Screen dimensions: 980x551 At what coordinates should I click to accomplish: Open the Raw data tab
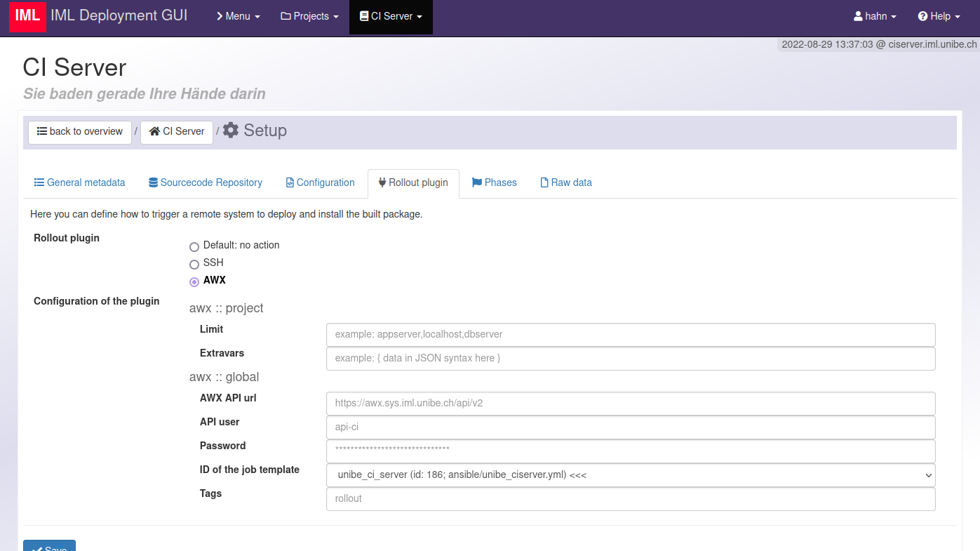566,182
